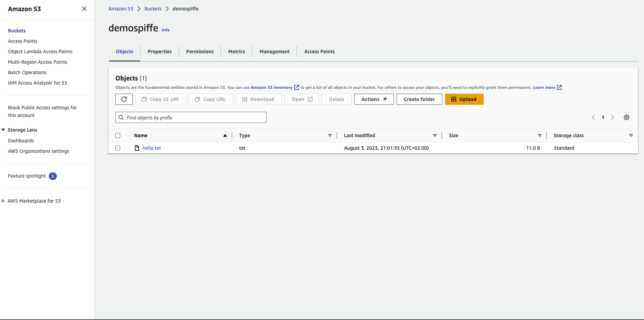
Task: Sort by Name ascending arrow
Action: (x=225, y=135)
